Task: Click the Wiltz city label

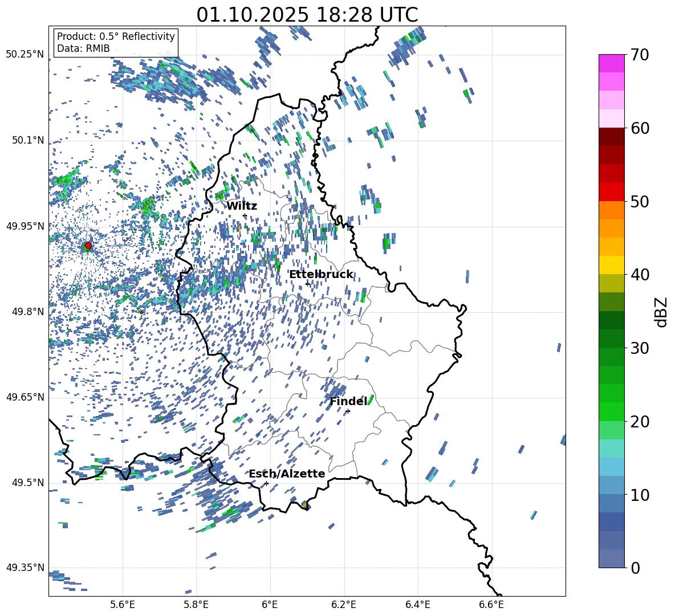Action: point(242,206)
